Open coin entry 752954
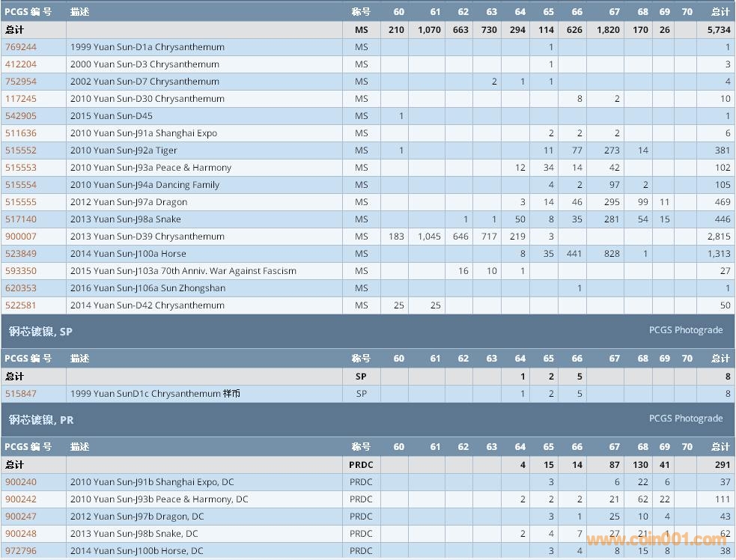 [20, 82]
